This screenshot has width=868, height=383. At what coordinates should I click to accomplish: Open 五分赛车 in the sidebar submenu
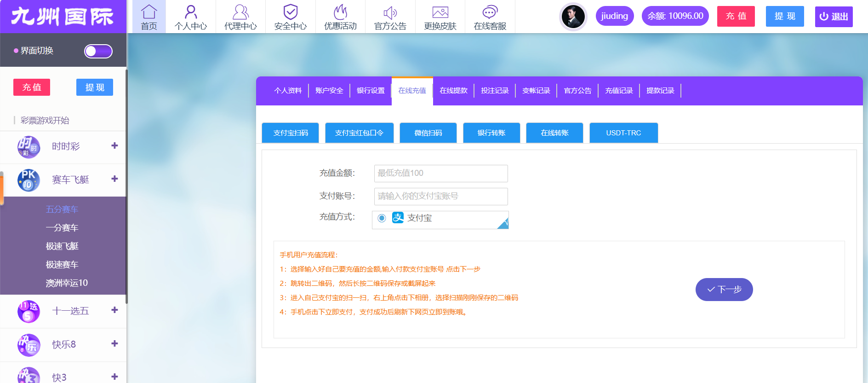coord(62,209)
